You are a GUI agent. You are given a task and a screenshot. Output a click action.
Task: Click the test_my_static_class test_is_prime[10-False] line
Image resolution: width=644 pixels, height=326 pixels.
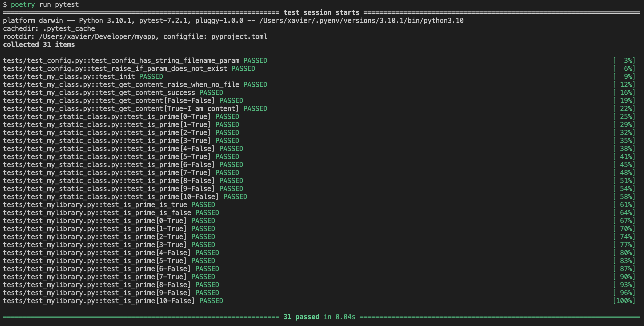pos(111,197)
